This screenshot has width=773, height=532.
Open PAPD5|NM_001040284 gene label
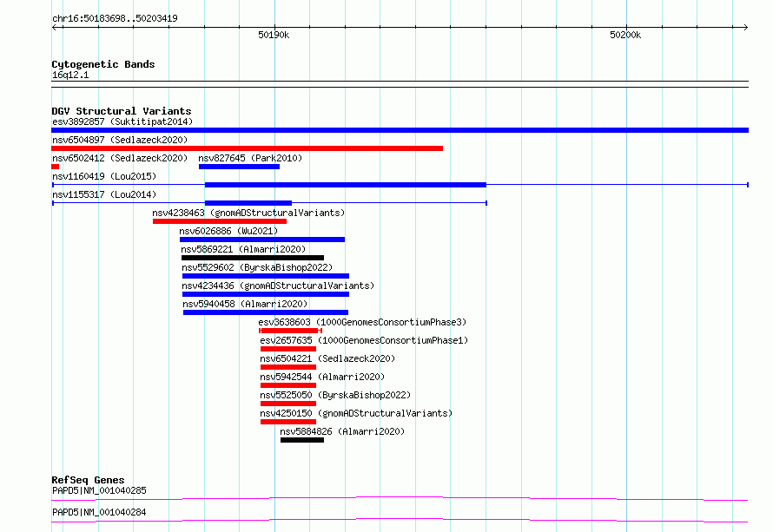99,512
